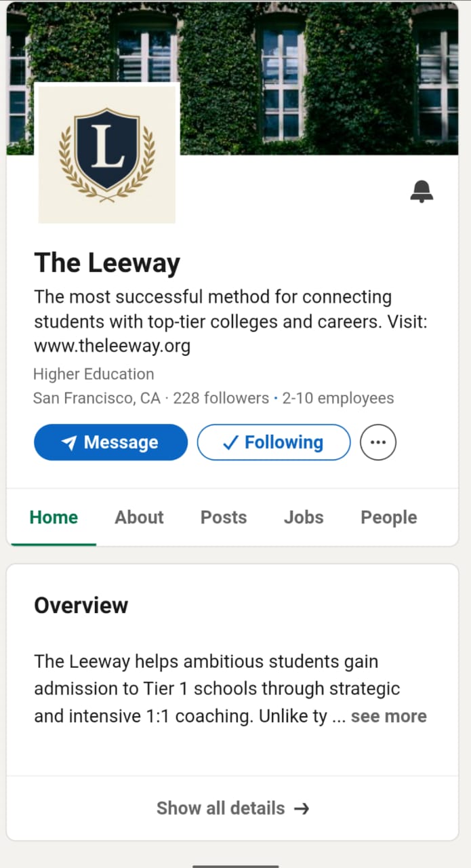The image size is (471, 868).
Task: Click the www.theleeway.org website text
Action: 112,347
